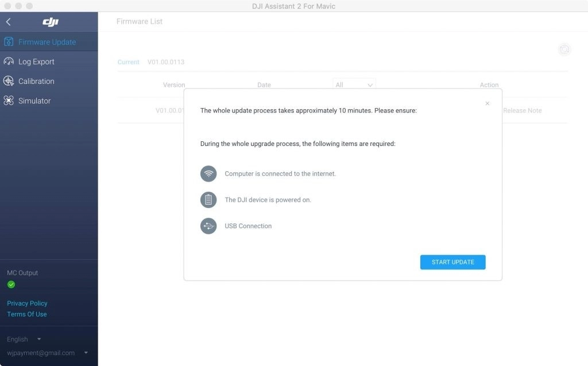Click the Firmware Update icon
Viewport: 588px width, 366px height.
(9, 42)
